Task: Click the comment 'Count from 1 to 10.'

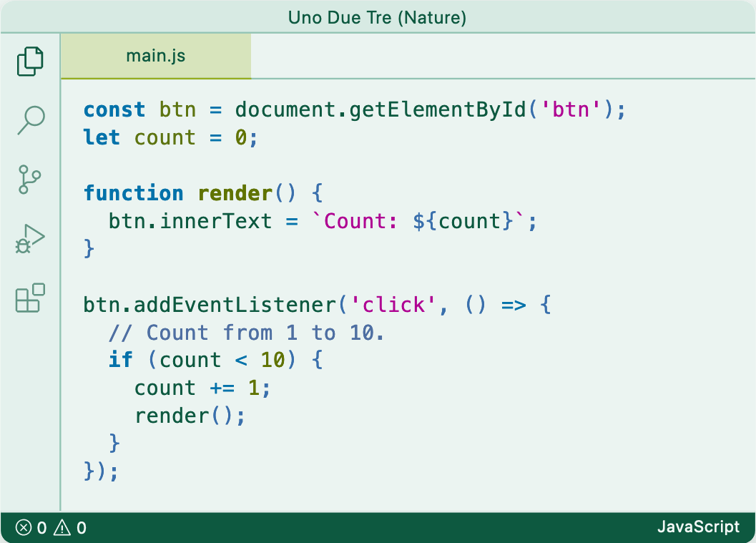Action: click(265, 333)
